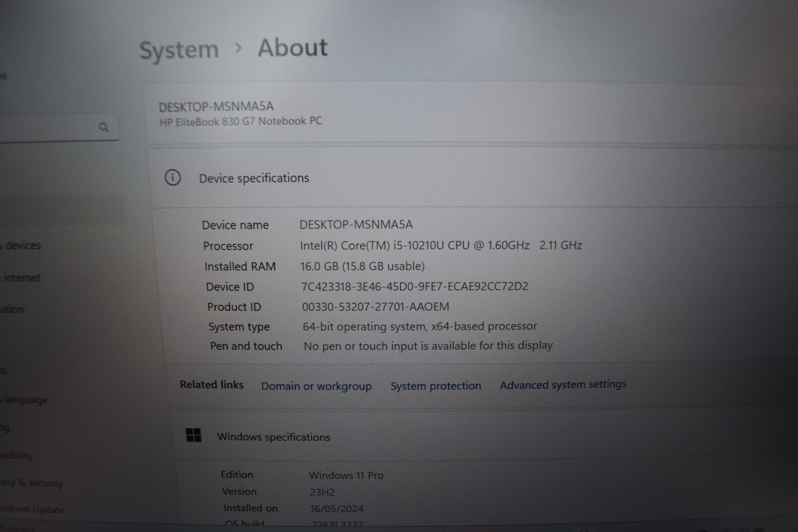The width and height of the screenshot is (798, 532).
Task: Click the Windows 11 Pro edition value
Action: [x=346, y=475]
